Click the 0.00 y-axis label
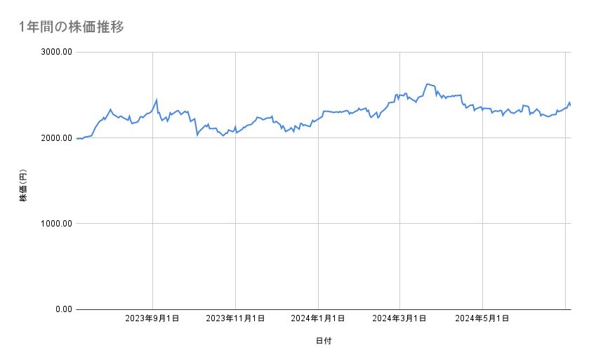 click(x=62, y=309)
